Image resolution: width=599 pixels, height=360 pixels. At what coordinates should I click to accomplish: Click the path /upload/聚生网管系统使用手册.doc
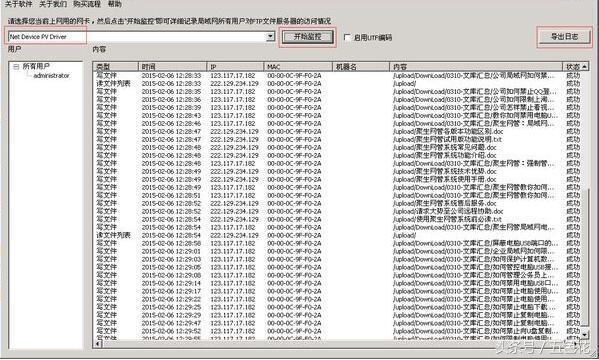pyautogui.click(x=445, y=180)
